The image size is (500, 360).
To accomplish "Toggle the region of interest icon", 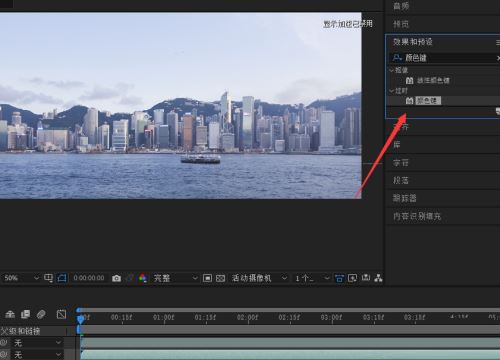I will (x=207, y=278).
